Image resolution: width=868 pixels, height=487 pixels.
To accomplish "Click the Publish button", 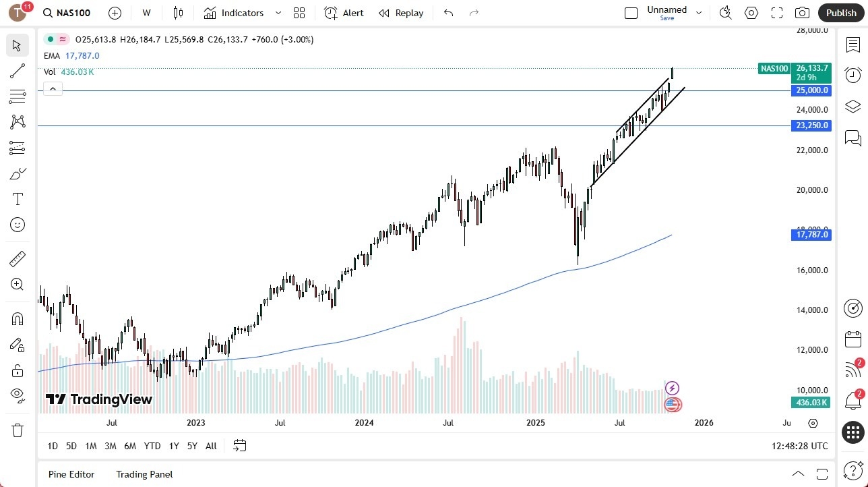I will tap(840, 13).
